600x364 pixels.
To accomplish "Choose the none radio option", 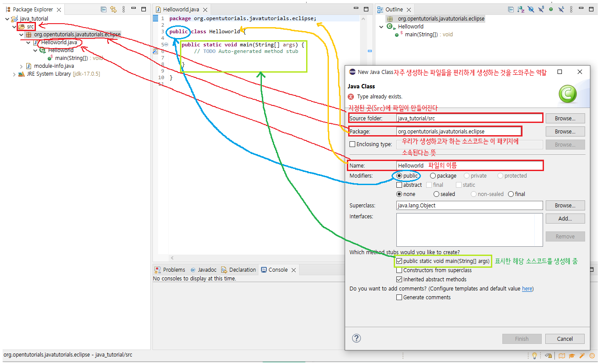I will [x=399, y=194].
